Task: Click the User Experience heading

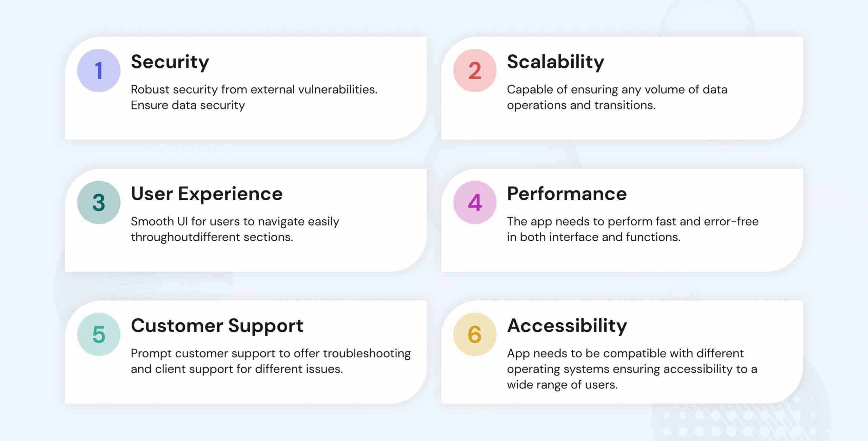Action: [x=206, y=194]
